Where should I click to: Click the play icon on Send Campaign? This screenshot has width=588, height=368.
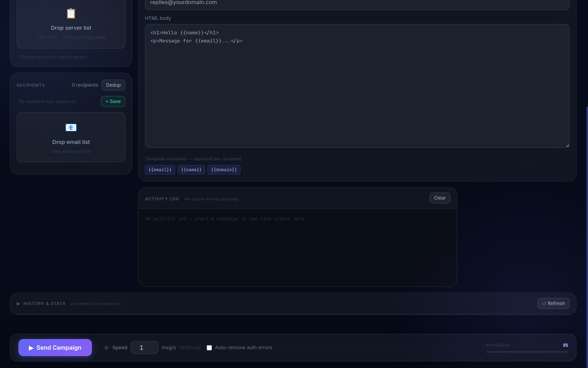(x=31, y=348)
